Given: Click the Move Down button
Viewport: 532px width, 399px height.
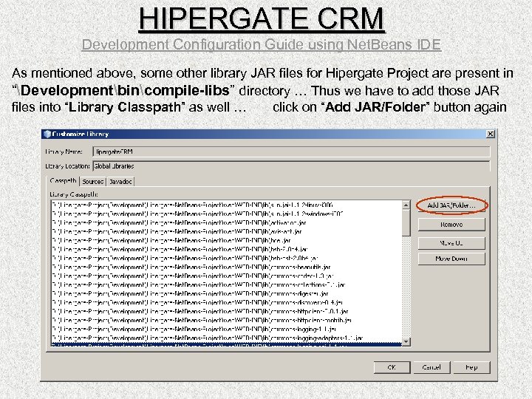Looking at the screenshot, I should point(451,259).
